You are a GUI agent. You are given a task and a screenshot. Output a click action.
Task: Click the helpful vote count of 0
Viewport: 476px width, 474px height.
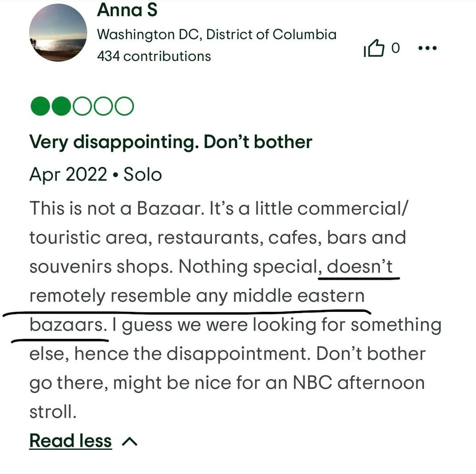[x=395, y=48]
